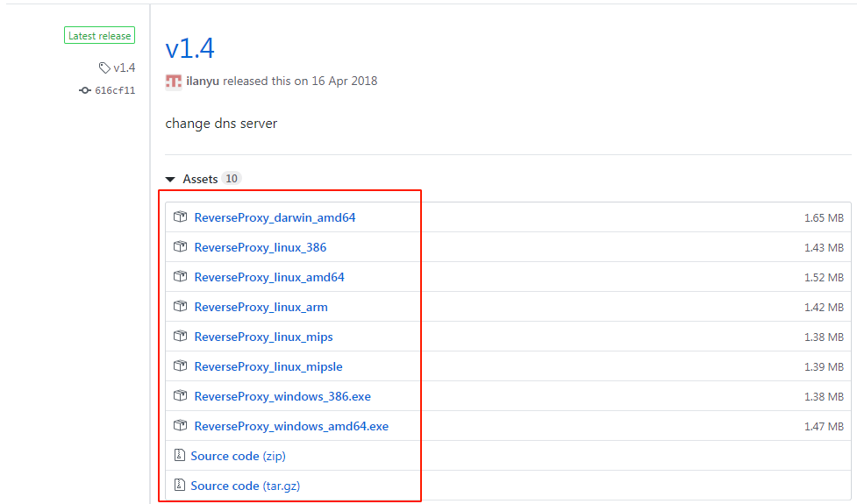
Task: Click the package icon beside ReverseProxy_windows_amd64.exe
Action: click(181, 425)
